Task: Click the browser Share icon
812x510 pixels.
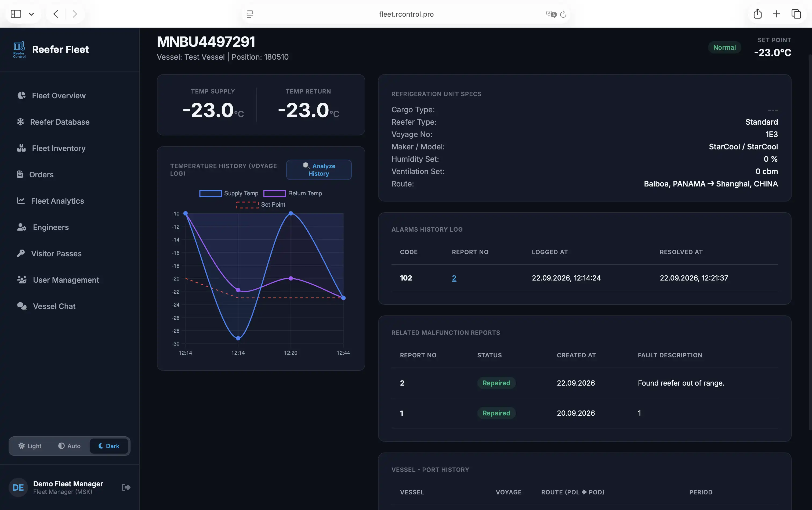Action: point(757,13)
